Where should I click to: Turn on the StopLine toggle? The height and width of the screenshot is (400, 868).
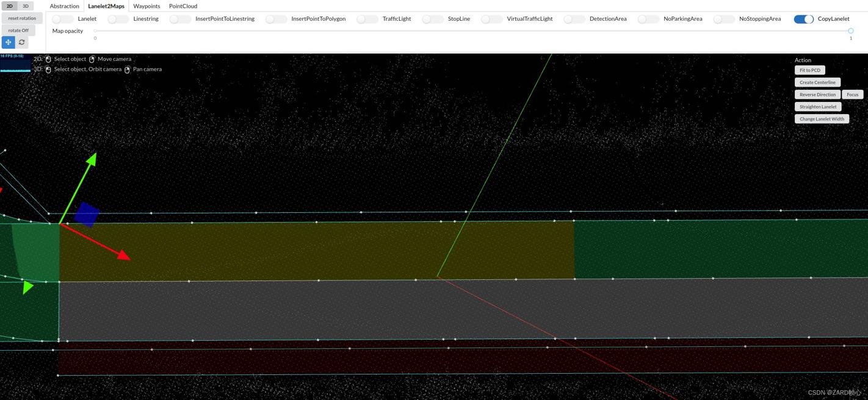[x=432, y=19]
